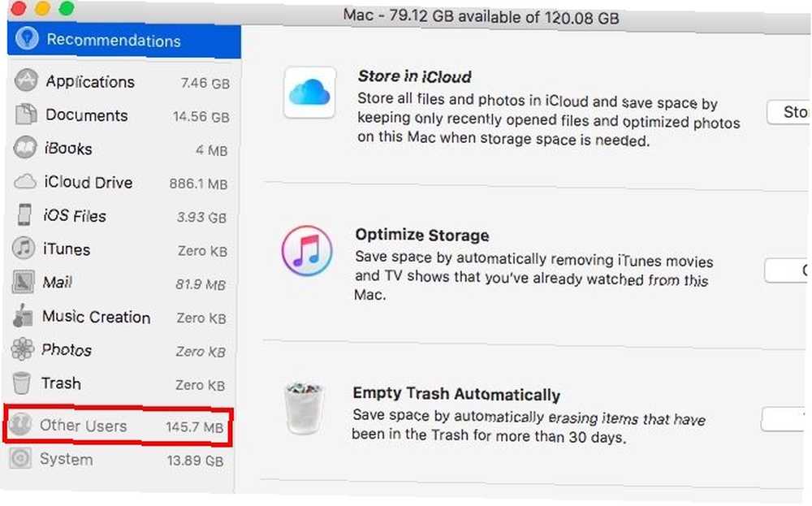Click the iTunes music note logo
Viewport: 812px width, 506px height.
coord(307,251)
